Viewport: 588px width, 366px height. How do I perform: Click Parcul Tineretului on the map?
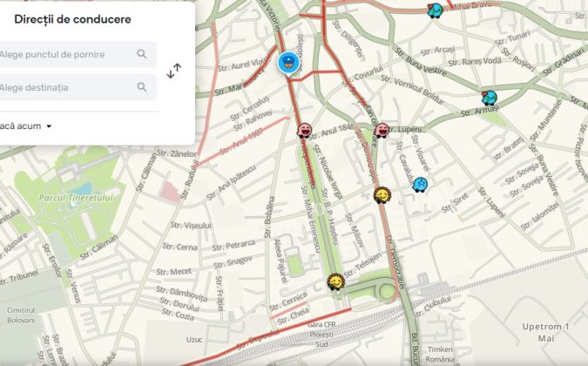pyautogui.click(x=72, y=198)
